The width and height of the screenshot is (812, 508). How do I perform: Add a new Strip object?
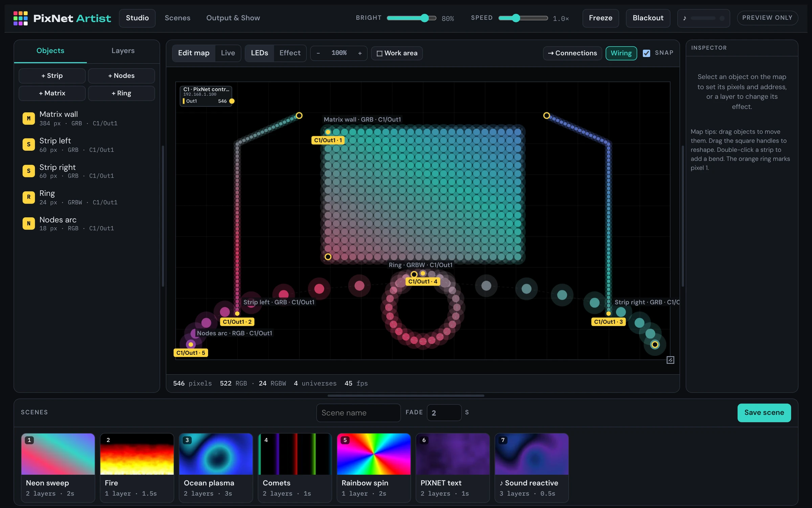52,76
